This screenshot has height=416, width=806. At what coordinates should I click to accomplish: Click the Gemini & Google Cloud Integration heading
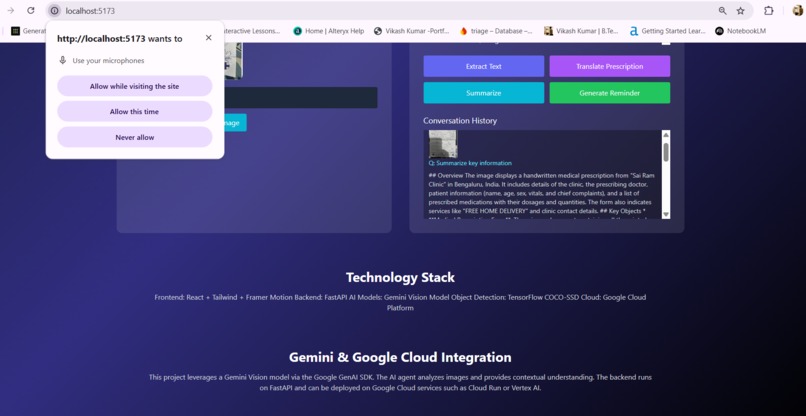pos(400,357)
